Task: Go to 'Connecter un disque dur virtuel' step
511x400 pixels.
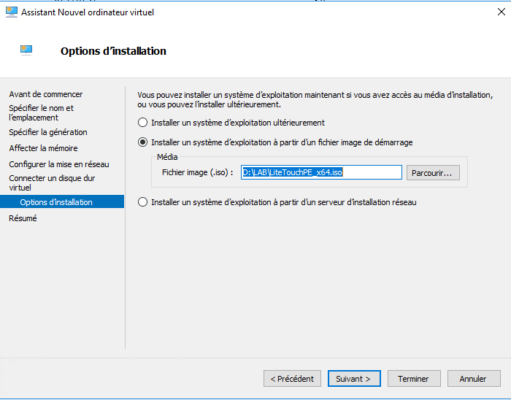Action: [52, 183]
